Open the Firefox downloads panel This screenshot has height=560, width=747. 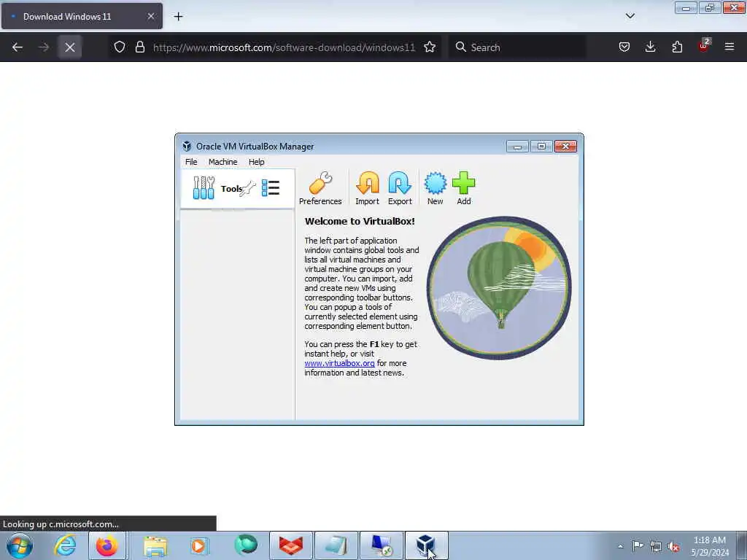click(x=650, y=47)
